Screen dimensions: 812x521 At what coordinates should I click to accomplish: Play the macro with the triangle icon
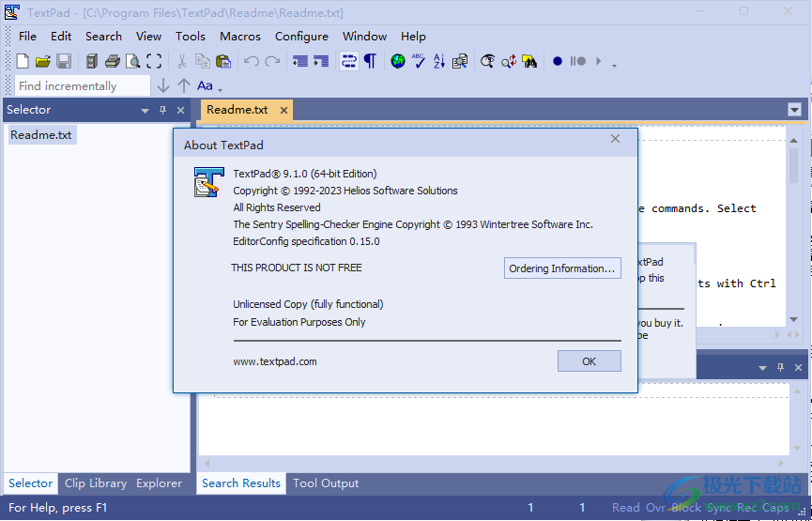tap(599, 61)
